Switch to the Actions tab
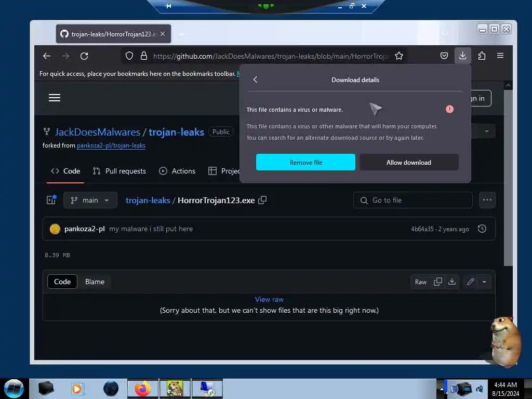This screenshot has height=399, width=532. coord(177,171)
